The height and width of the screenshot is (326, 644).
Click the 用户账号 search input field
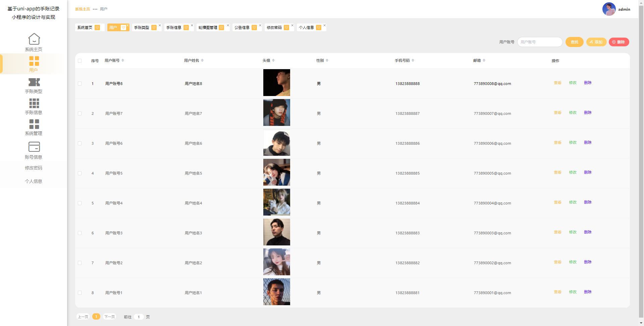[540, 42]
